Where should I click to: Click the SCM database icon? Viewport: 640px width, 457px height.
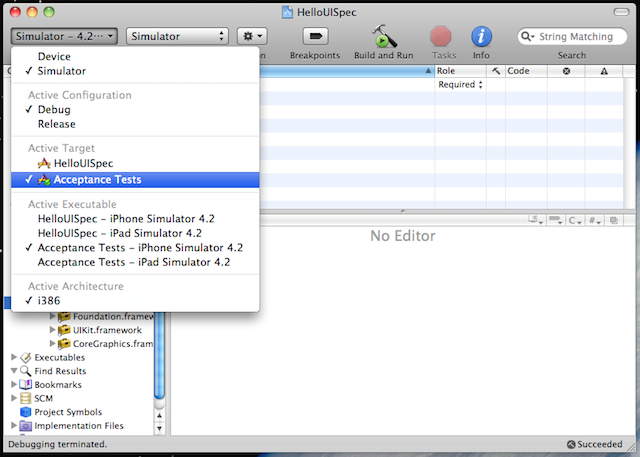point(25,398)
